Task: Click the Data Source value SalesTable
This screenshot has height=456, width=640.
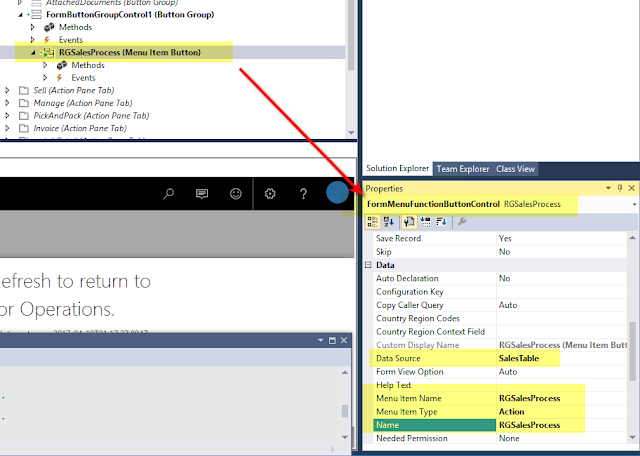Action: (x=519, y=358)
